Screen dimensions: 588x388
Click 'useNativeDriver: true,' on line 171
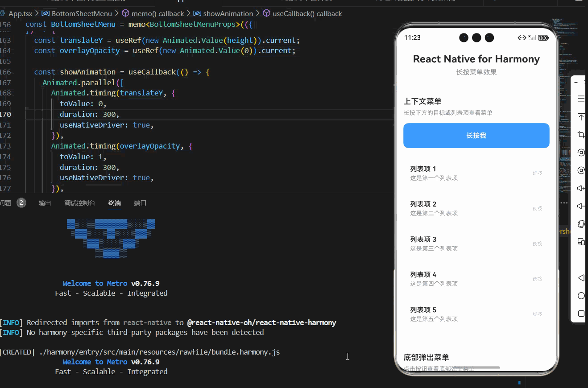(107, 125)
